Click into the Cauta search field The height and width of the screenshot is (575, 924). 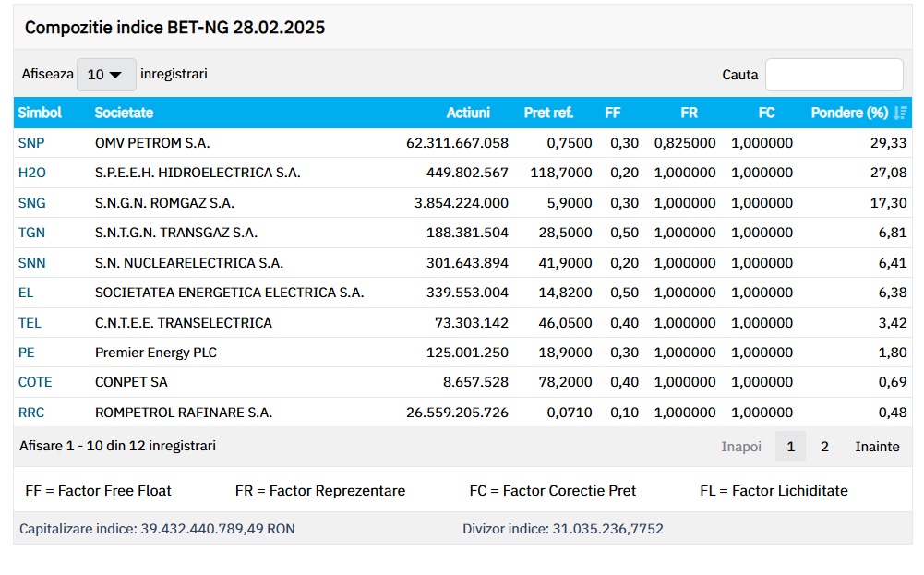pos(834,75)
